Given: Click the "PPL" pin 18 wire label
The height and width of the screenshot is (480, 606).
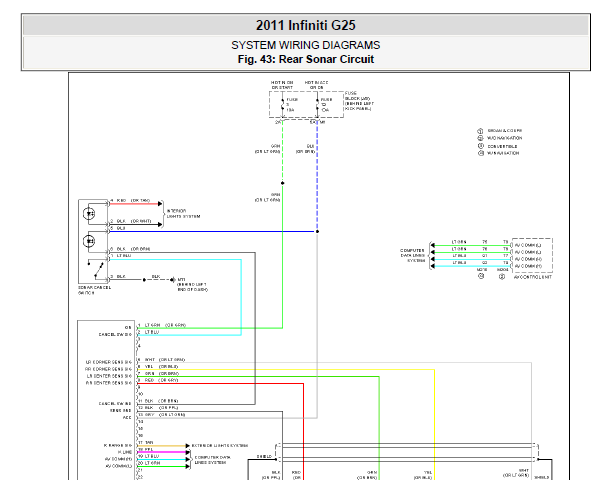Looking at the screenshot, I should pos(149,449).
